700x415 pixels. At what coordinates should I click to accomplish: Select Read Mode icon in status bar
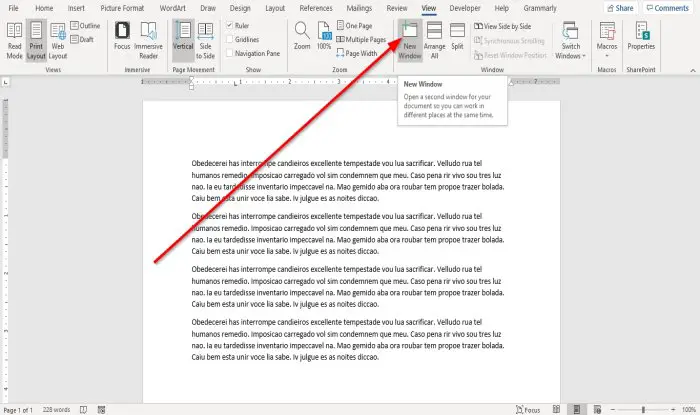pyautogui.click(x=556, y=409)
